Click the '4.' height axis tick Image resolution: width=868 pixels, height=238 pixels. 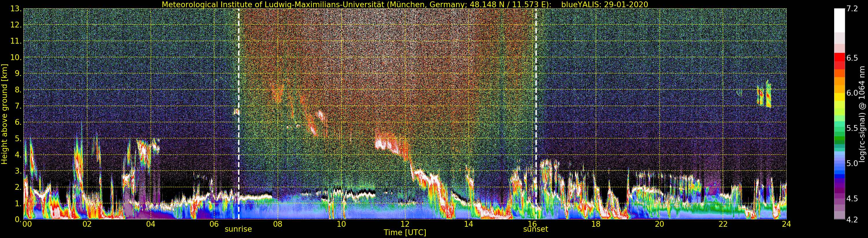point(18,155)
